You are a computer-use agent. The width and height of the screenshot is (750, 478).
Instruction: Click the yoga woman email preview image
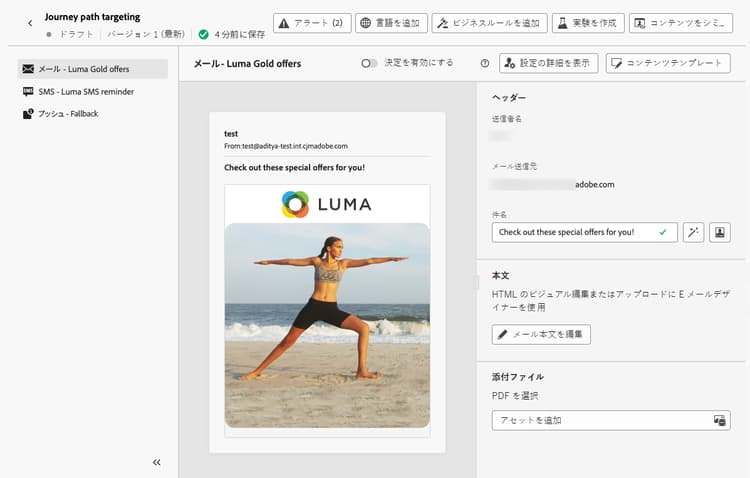pos(327,325)
